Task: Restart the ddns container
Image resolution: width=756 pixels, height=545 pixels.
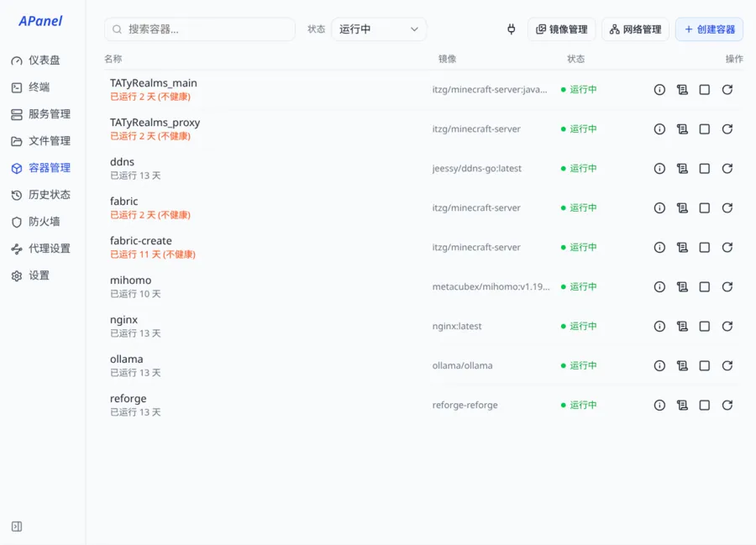Action: click(x=727, y=169)
